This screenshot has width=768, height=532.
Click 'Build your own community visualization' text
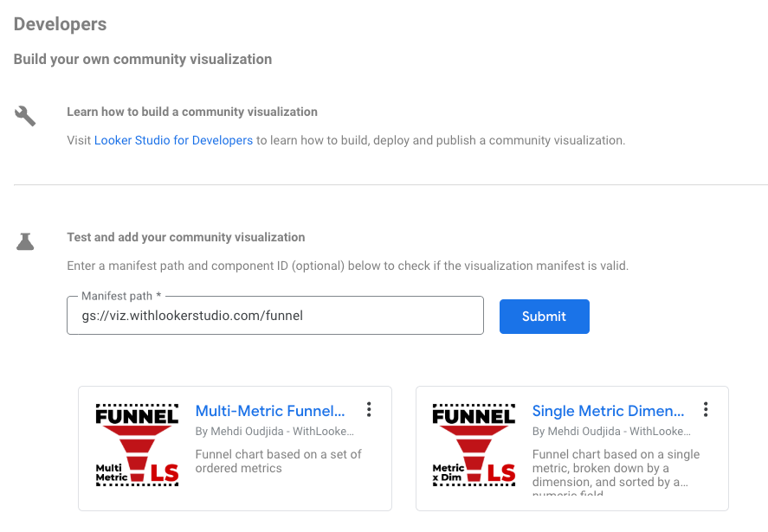[143, 59]
